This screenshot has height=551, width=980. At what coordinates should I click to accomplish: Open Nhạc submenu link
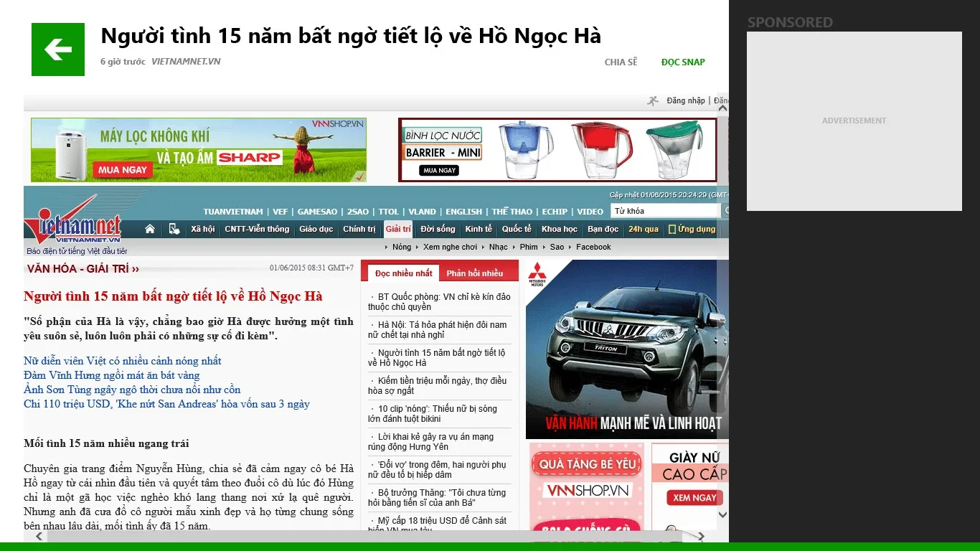tap(499, 247)
